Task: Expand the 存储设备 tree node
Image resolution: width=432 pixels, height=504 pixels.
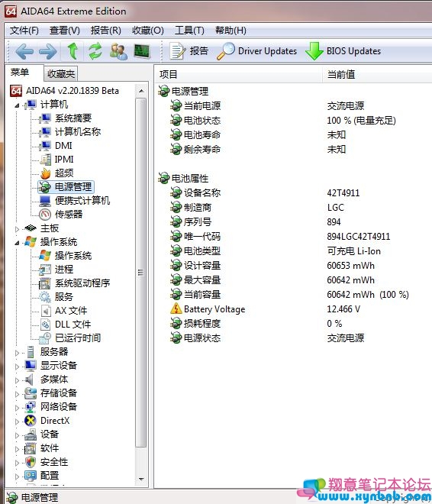Action: pyautogui.click(x=17, y=394)
